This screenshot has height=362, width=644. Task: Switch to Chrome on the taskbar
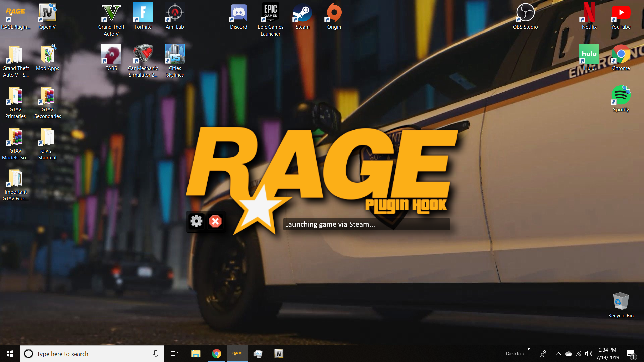click(217, 354)
